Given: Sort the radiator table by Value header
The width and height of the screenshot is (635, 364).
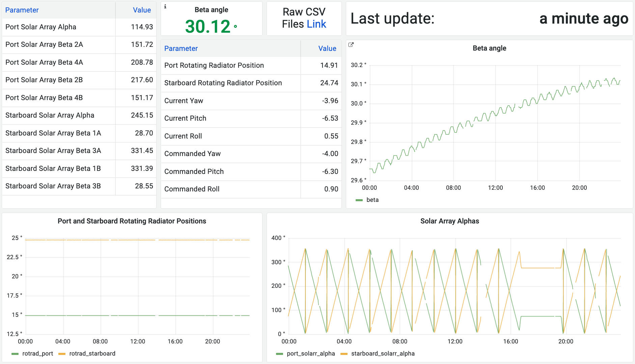Looking at the screenshot, I should pyautogui.click(x=327, y=49).
